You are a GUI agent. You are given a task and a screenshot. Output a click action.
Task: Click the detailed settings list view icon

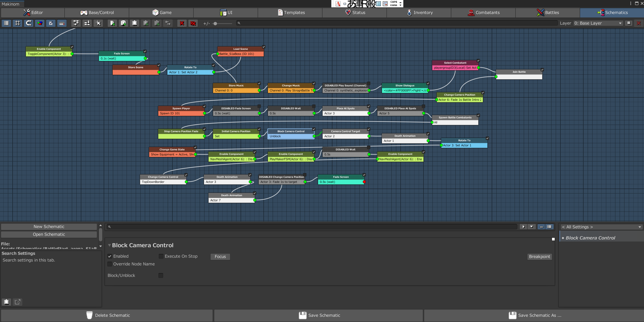click(x=549, y=227)
